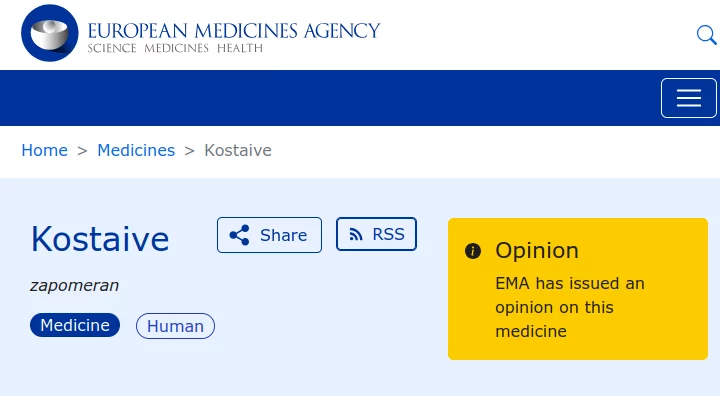
Task: Click the Opinion heading in yellow box
Action: pyautogui.click(x=537, y=251)
